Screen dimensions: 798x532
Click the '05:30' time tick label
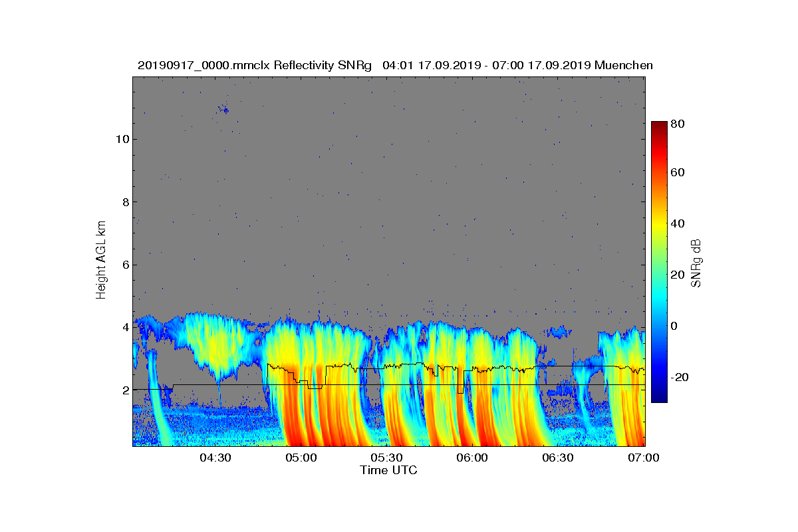387,458
